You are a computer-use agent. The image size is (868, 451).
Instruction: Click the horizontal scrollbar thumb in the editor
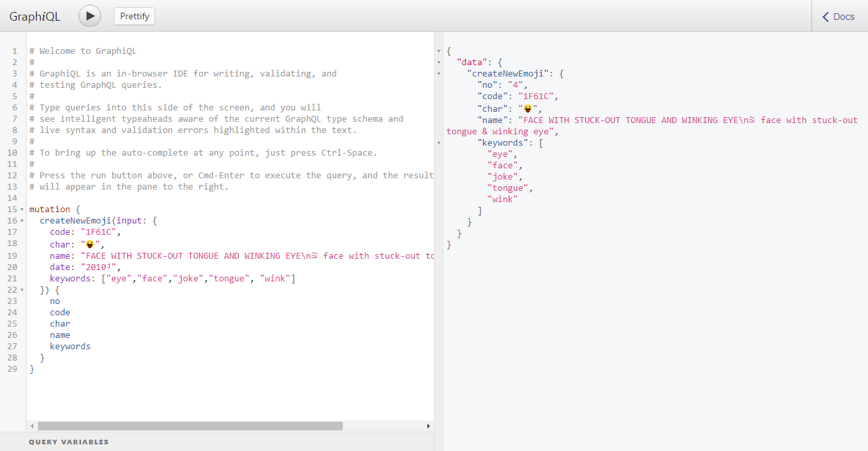190,426
